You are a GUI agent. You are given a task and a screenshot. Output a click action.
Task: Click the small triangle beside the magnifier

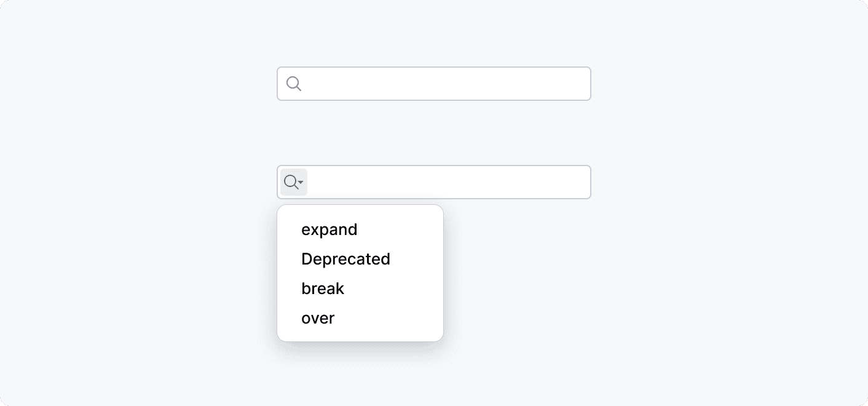[300, 183]
